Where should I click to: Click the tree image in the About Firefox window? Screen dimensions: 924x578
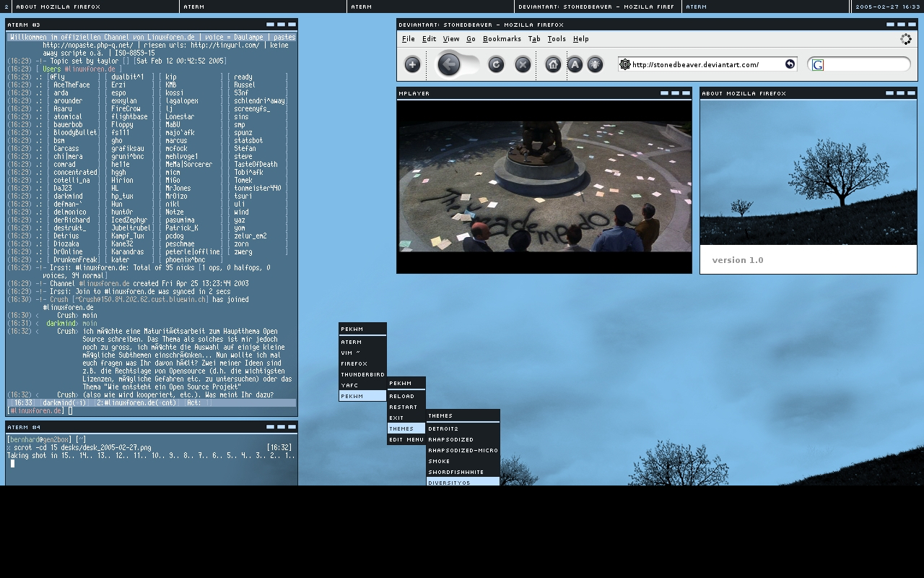808,173
